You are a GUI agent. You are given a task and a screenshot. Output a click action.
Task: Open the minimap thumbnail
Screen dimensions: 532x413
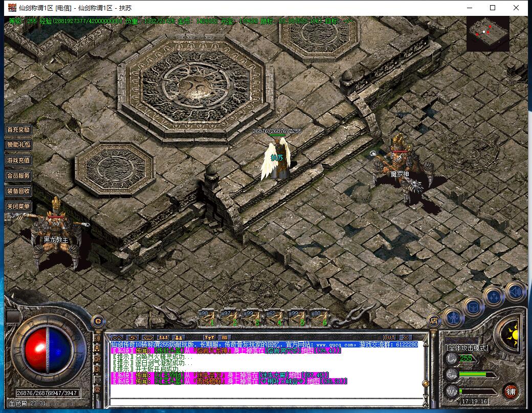(x=488, y=34)
